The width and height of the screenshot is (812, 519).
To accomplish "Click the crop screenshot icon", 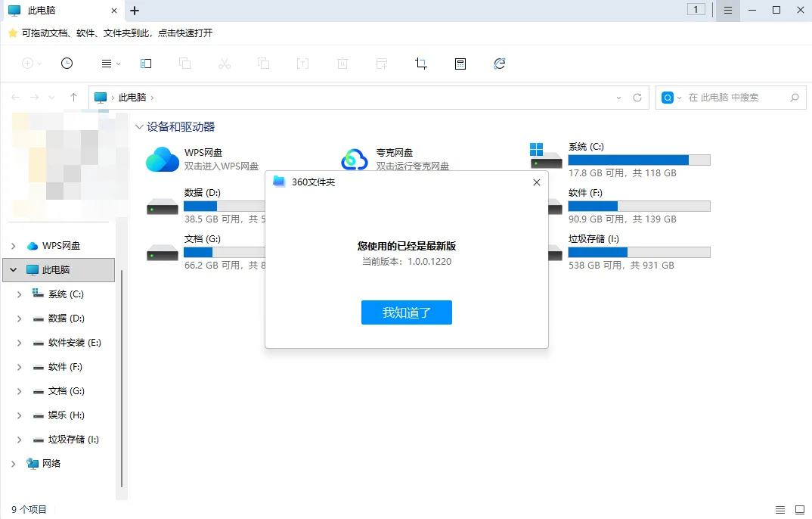I will pyautogui.click(x=421, y=64).
